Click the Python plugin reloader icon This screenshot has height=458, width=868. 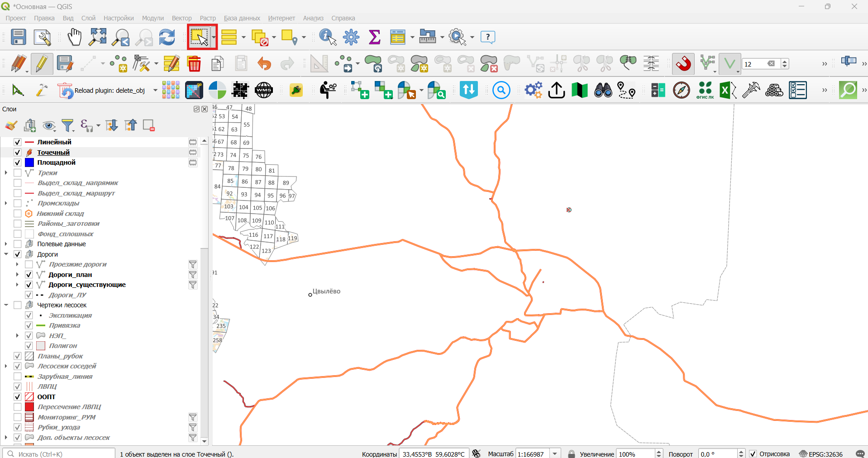point(65,90)
